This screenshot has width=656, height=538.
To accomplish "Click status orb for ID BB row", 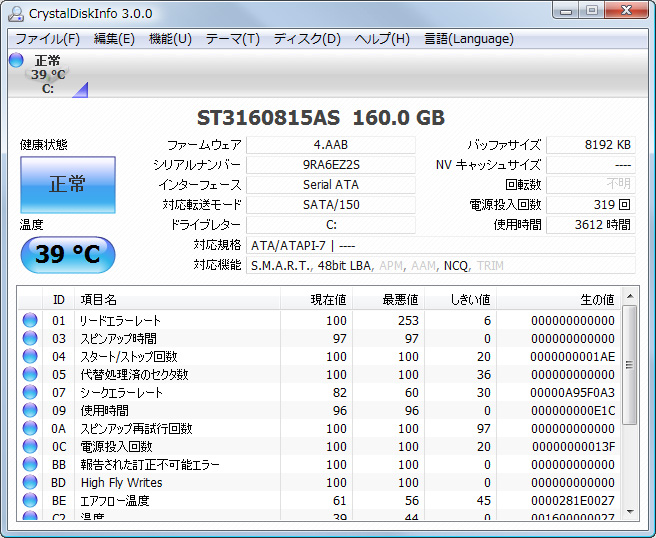I will click(x=30, y=464).
